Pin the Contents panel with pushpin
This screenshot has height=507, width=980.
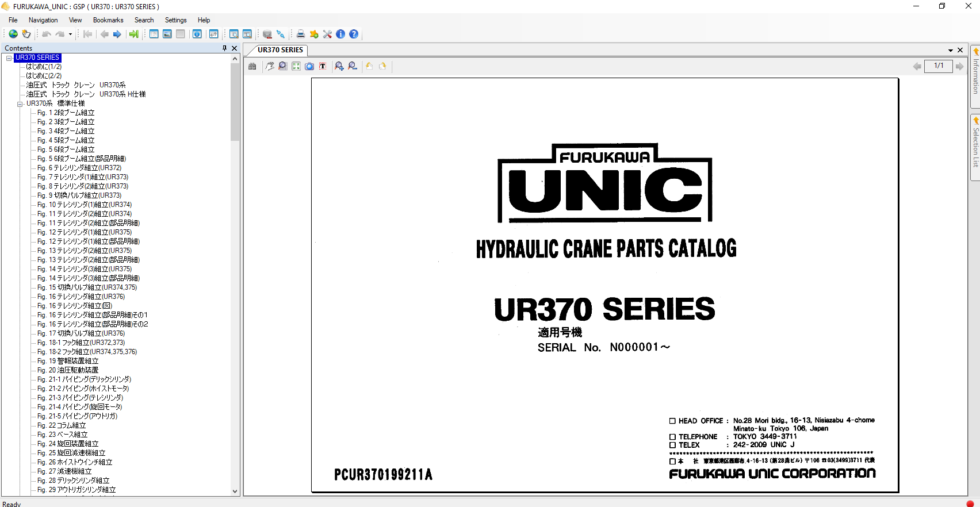[224, 48]
